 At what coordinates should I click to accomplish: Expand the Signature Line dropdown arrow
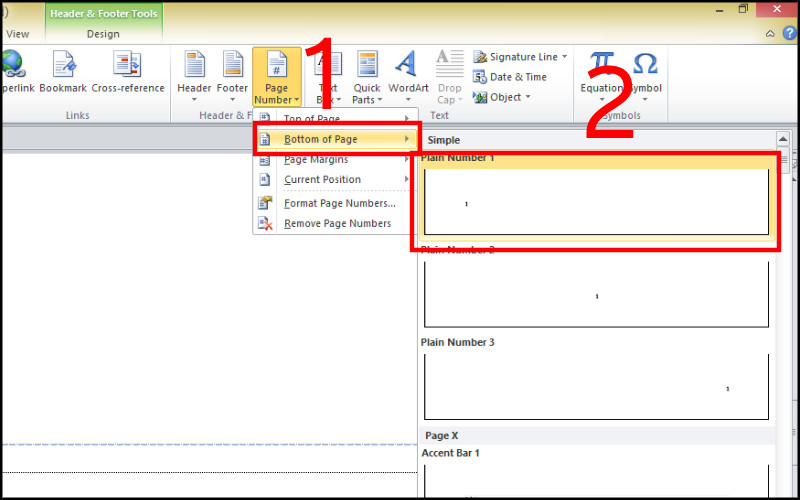tap(564, 57)
